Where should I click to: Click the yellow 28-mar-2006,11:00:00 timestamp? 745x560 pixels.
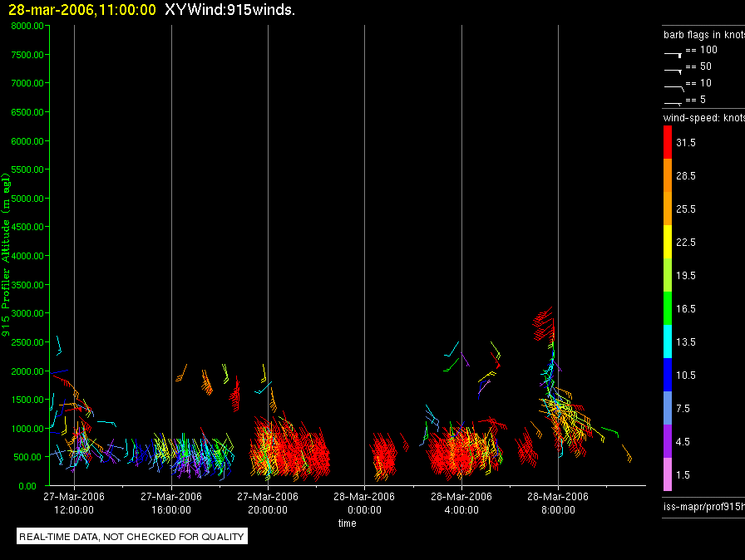pos(82,9)
